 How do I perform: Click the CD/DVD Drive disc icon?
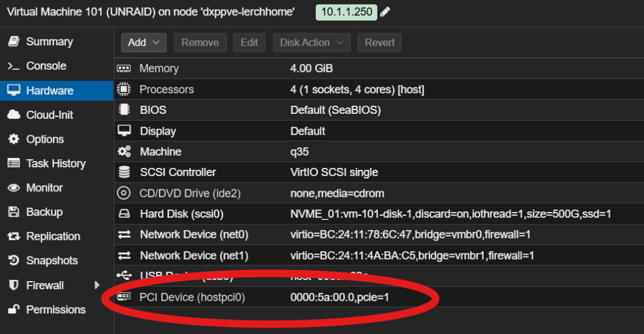tap(124, 193)
